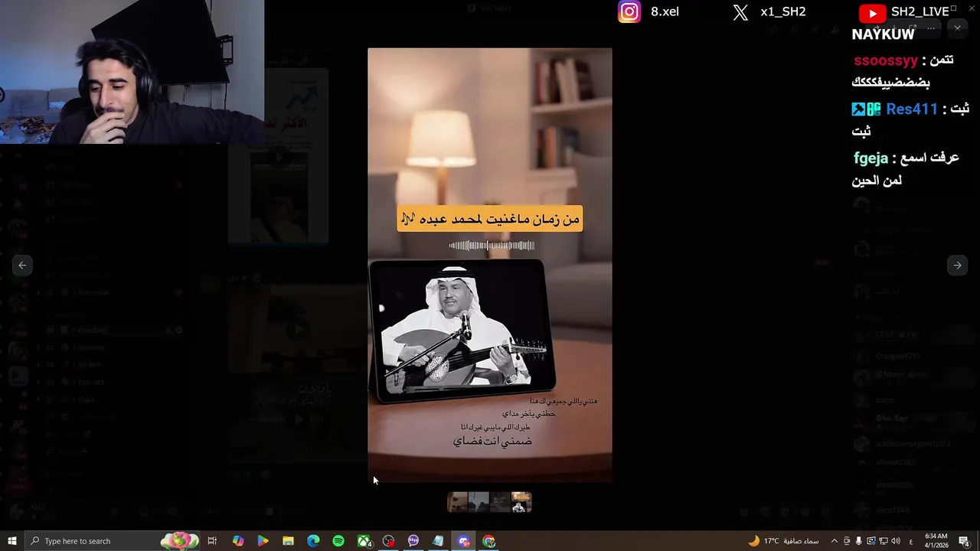Click the YouTube logo beside SH2_LIVE

pos(872,12)
